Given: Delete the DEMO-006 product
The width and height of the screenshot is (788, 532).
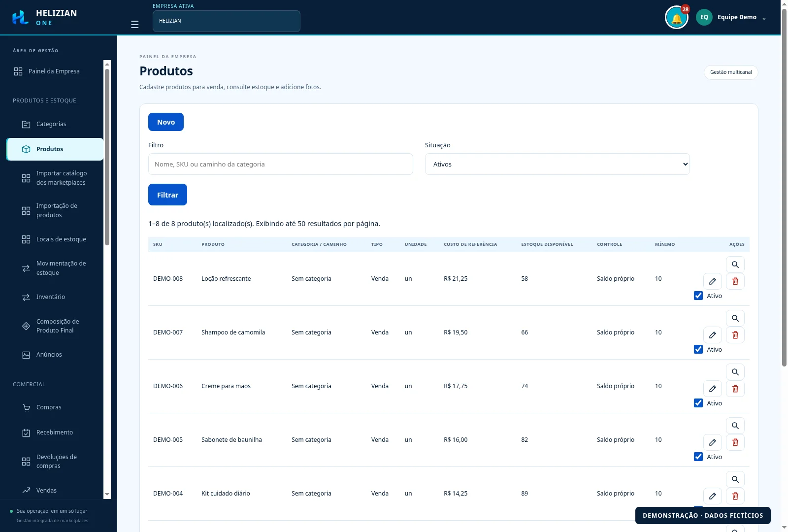Looking at the screenshot, I should tap(735, 389).
